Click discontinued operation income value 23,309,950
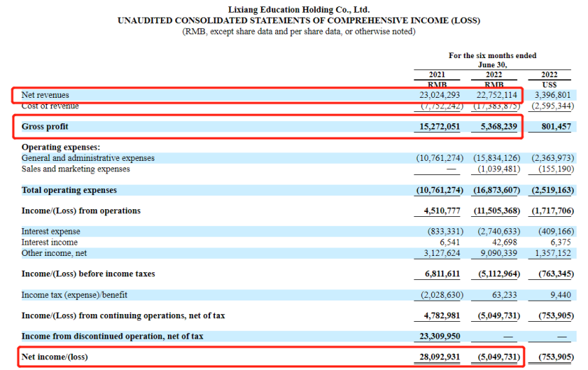Viewport: 588px width, 370px height. pyautogui.click(x=440, y=336)
